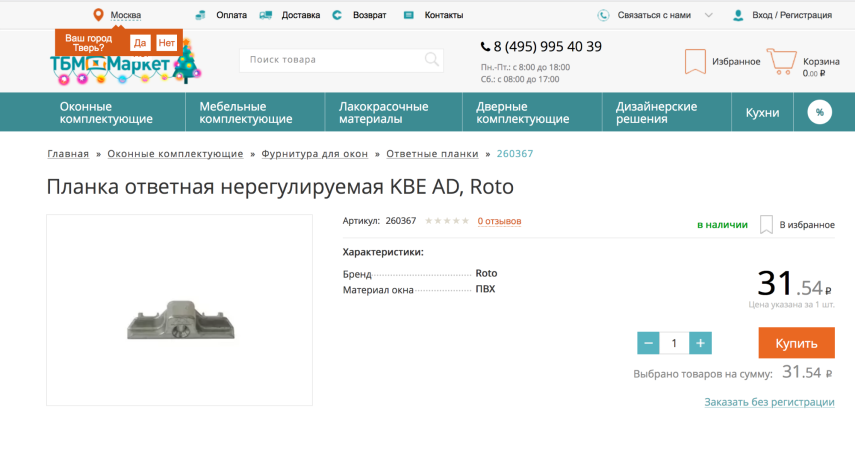Go to Оконные комплектующие breadcrumb
The width and height of the screenshot is (855, 458).
click(x=175, y=154)
